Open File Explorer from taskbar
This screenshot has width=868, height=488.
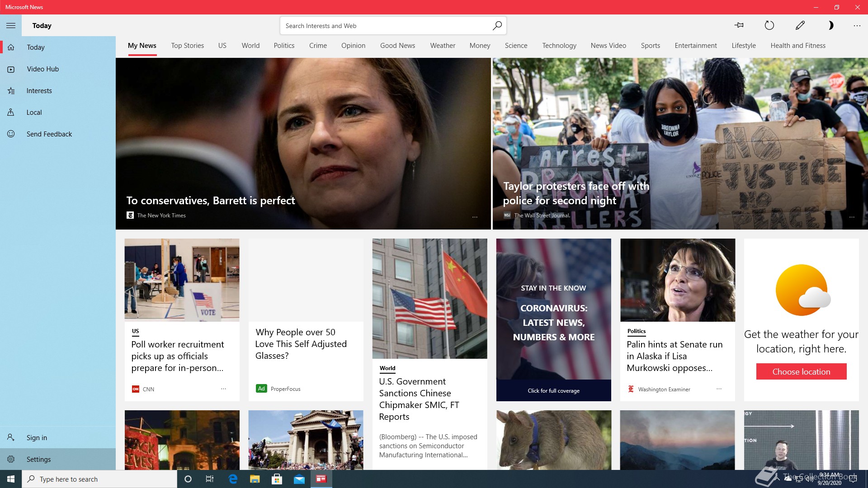click(x=255, y=479)
